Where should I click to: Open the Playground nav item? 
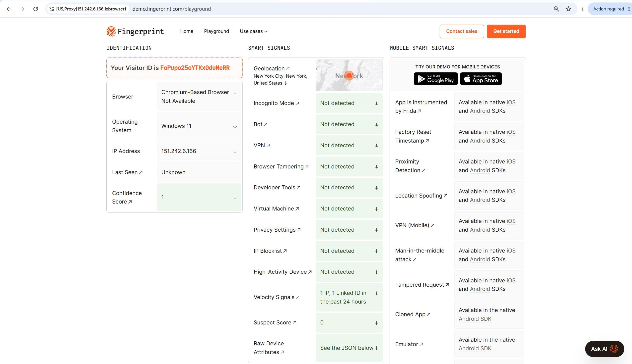(x=216, y=31)
